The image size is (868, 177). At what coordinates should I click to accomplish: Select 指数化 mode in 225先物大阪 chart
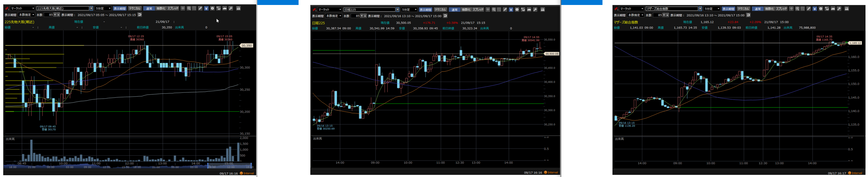click(161, 8)
